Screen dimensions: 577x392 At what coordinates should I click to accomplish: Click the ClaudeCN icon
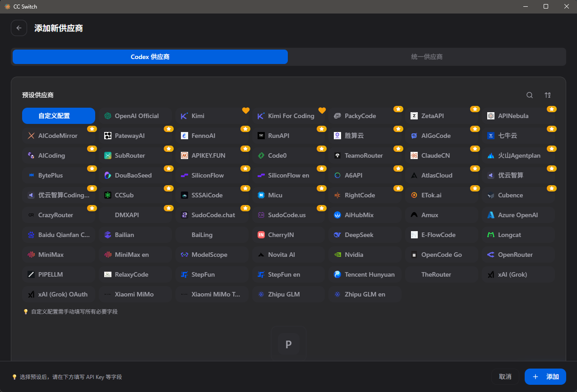click(x=414, y=155)
